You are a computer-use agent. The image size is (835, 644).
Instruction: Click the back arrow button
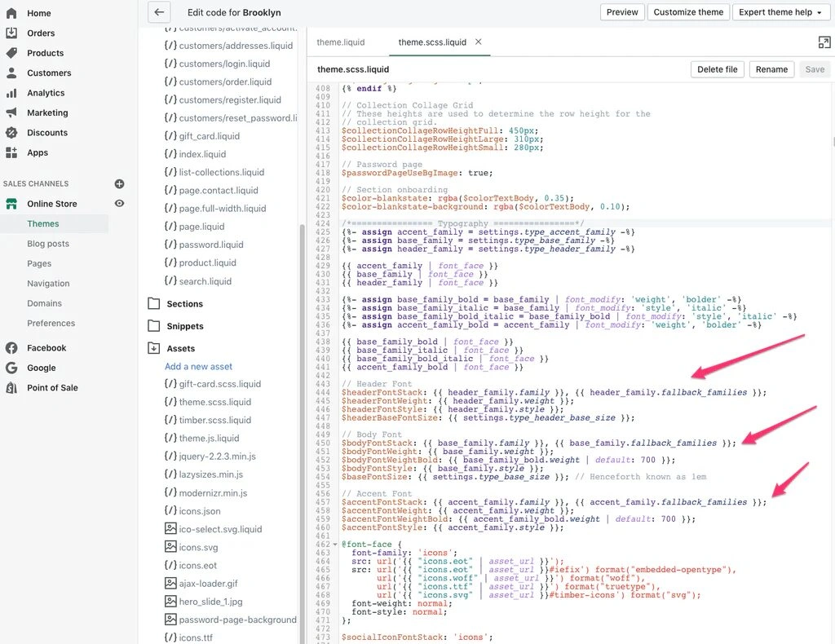pos(159,12)
